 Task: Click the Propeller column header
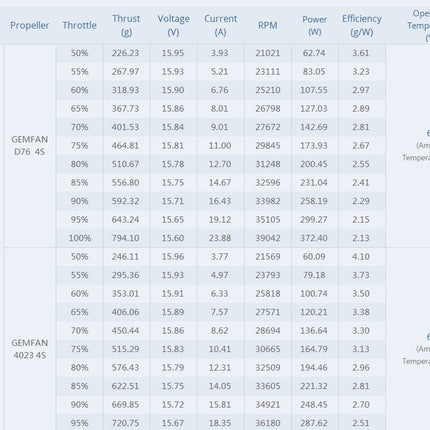click(x=30, y=25)
